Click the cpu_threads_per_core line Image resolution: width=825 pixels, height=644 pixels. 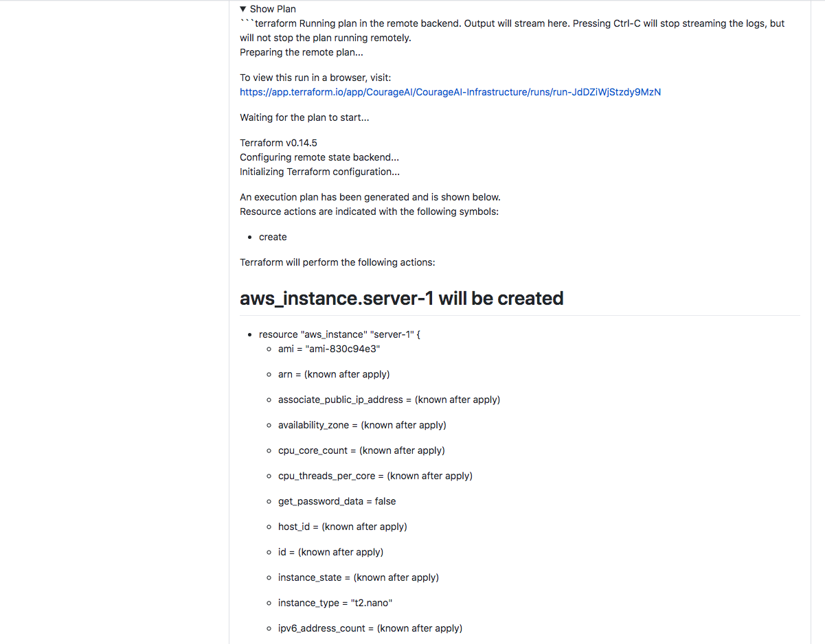[x=375, y=476]
